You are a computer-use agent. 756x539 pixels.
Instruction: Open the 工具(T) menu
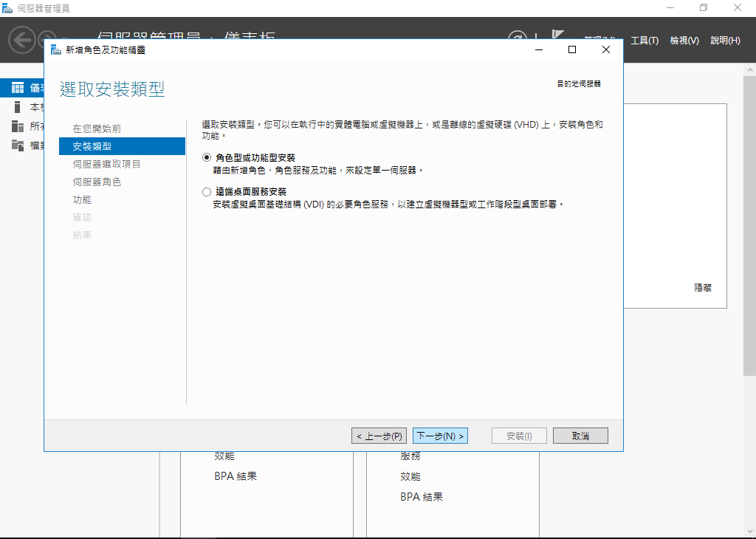coord(645,41)
